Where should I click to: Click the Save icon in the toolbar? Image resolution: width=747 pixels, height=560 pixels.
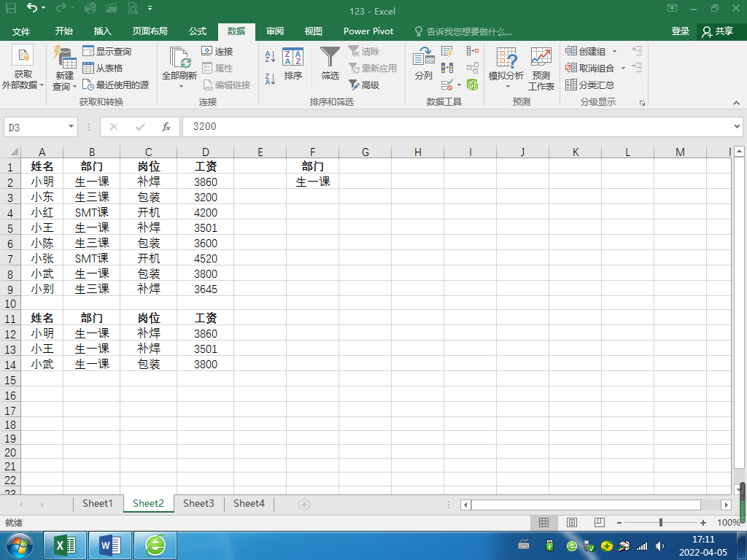[x=10, y=8]
